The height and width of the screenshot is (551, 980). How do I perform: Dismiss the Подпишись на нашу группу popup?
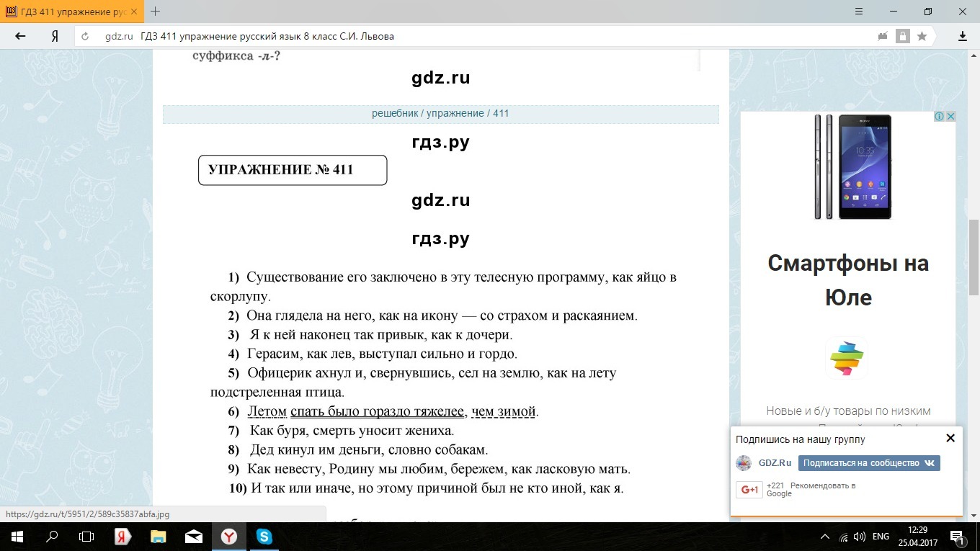pos(950,438)
